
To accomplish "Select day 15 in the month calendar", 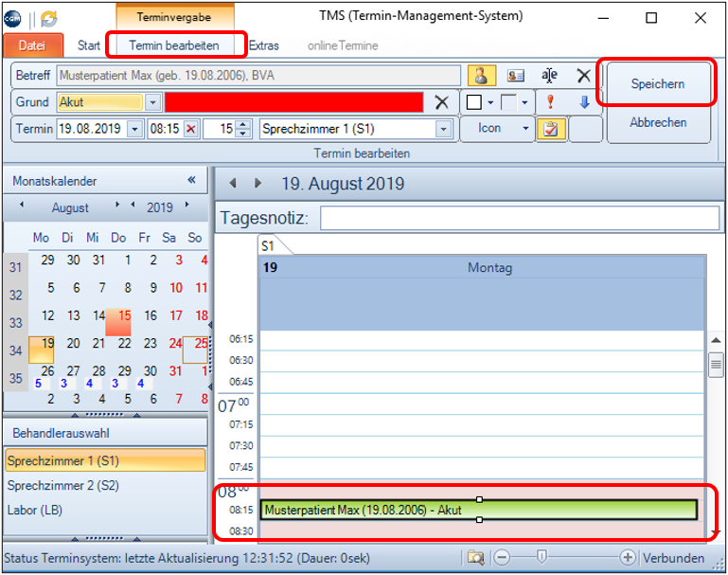I will [118, 321].
